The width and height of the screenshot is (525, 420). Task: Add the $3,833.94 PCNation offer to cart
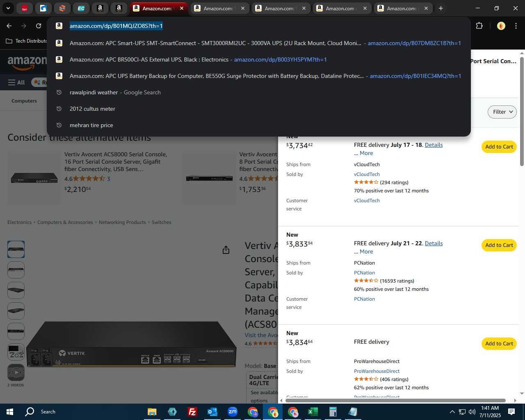pos(499,245)
